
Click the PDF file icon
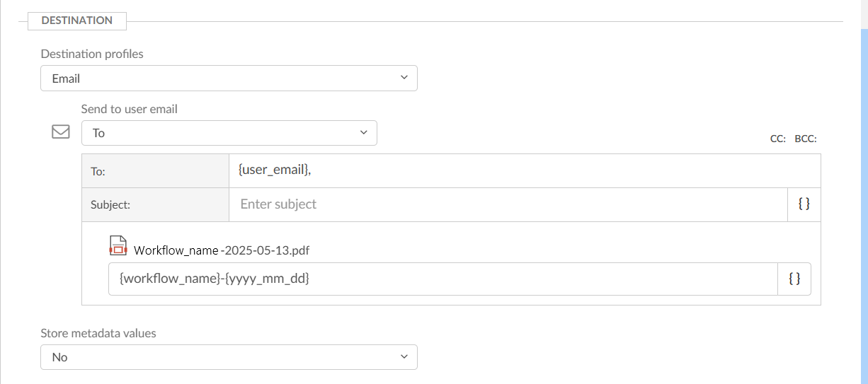pyautogui.click(x=118, y=245)
